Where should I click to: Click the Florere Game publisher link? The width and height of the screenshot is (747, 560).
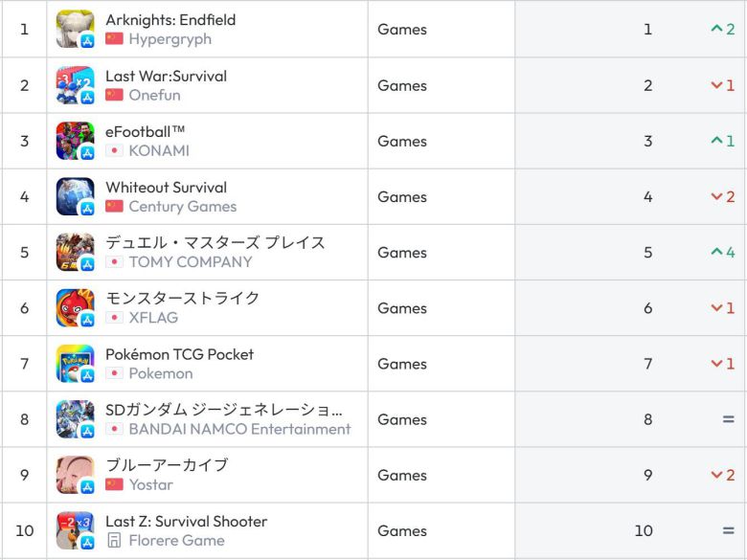(x=176, y=540)
